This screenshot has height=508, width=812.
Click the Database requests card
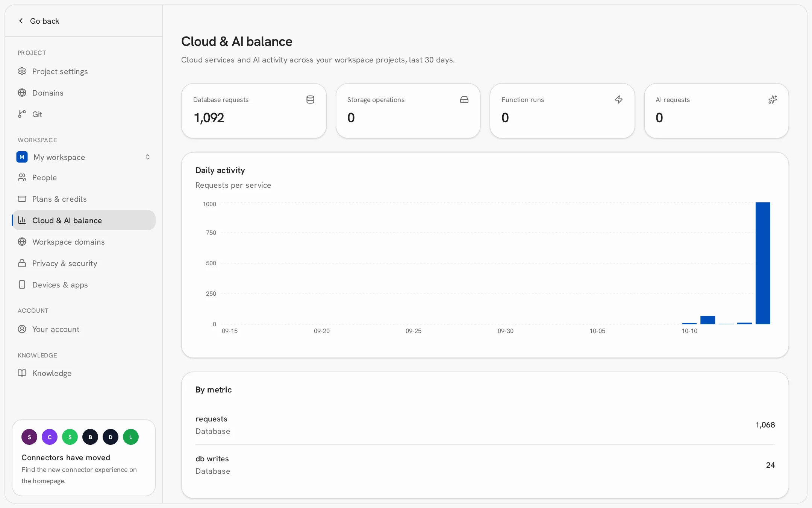[x=254, y=111]
